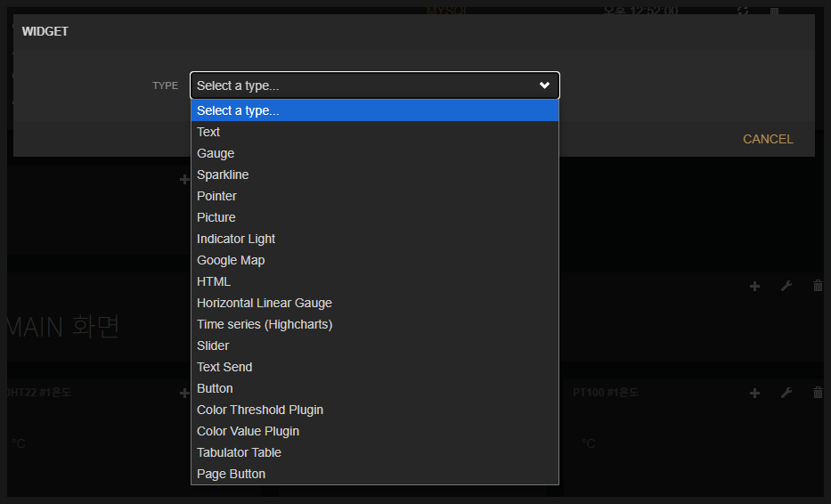This screenshot has width=831, height=504.
Task: Add widget to DHT22 #1온도 pane
Action: point(184,394)
